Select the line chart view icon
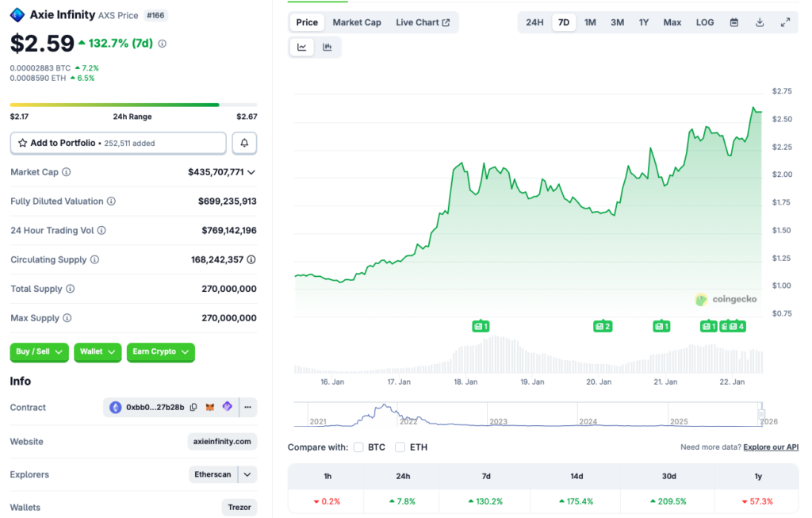This screenshot has height=518, width=812. (x=301, y=47)
